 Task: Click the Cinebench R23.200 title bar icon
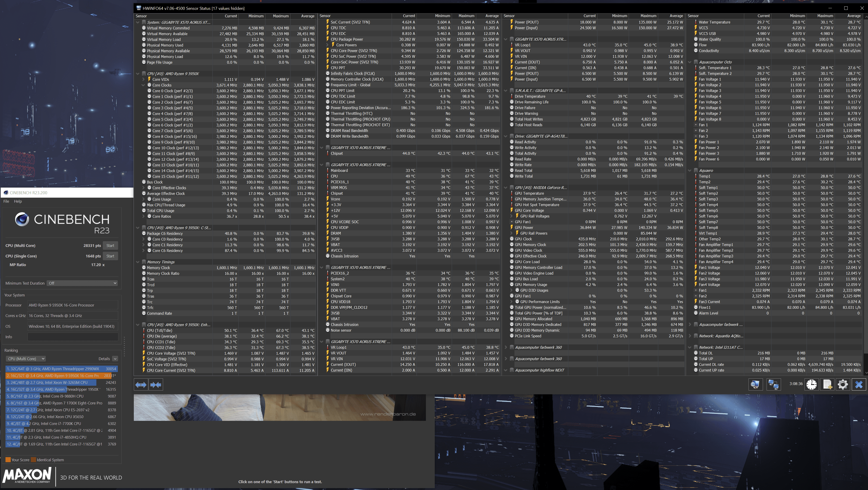pyautogui.click(x=6, y=193)
